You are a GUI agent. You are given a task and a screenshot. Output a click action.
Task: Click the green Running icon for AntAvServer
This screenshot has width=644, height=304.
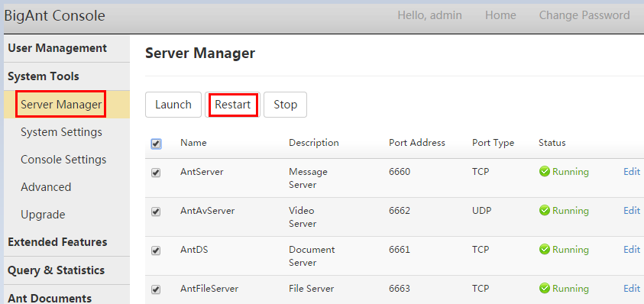[x=544, y=211]
